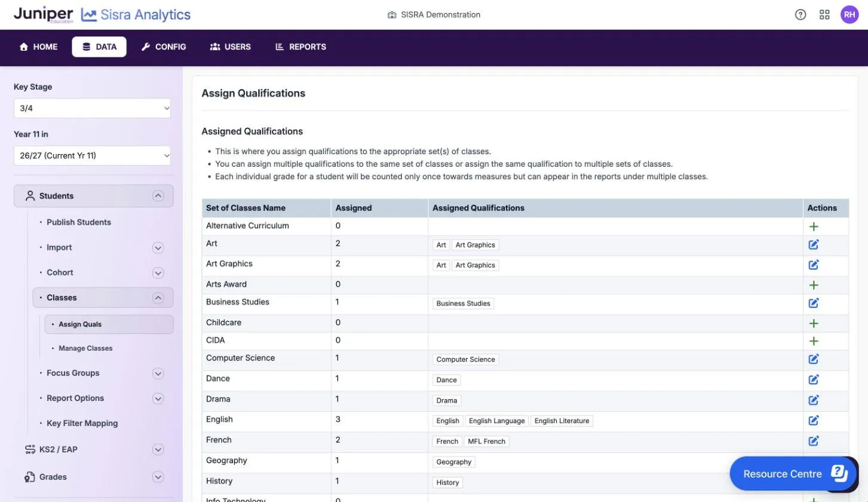Click the edit icon for English row

coord(813,421)
